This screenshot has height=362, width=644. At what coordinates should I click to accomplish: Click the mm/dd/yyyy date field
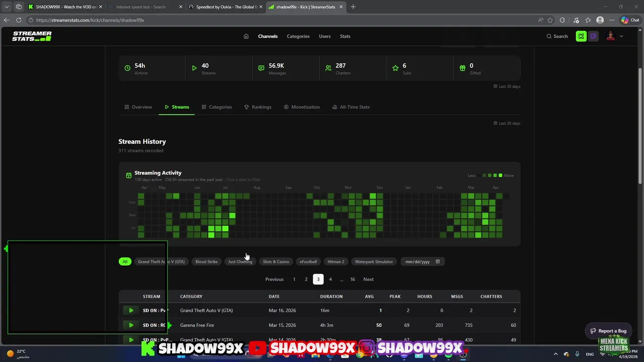click(422, 261)
